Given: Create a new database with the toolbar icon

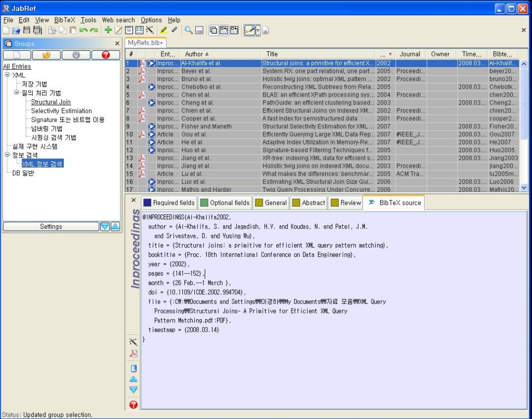Looking at the screenshot, I should (6, 31).
